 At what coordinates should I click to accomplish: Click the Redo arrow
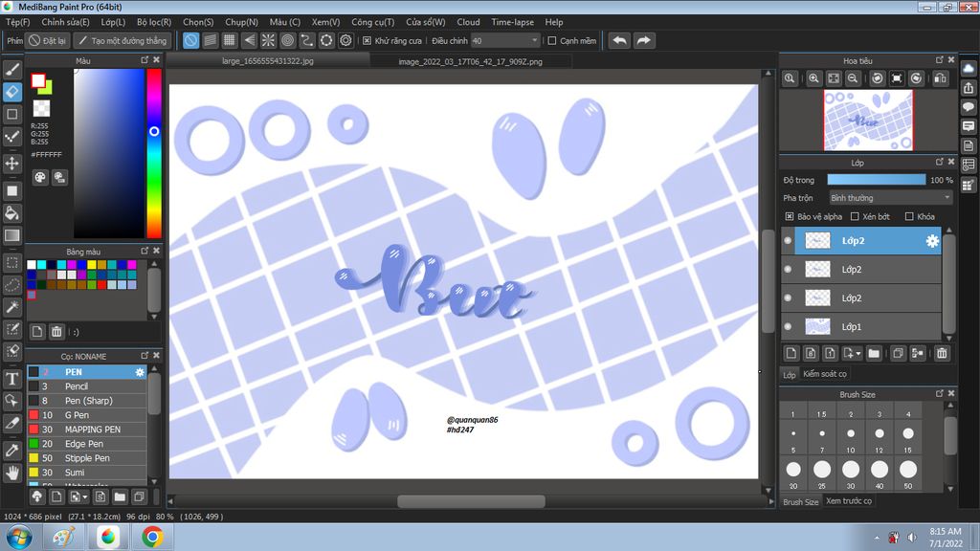click(643, 40)
